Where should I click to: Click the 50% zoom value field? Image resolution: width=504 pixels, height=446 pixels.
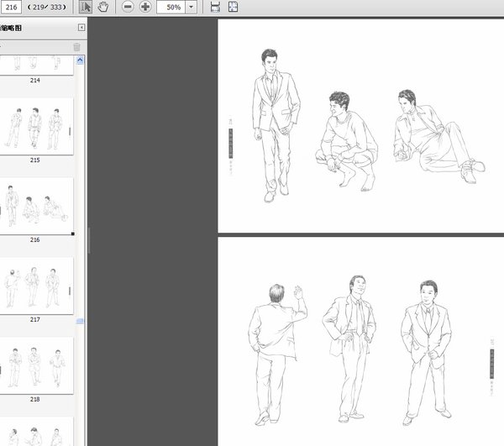[x=171, y=7]
